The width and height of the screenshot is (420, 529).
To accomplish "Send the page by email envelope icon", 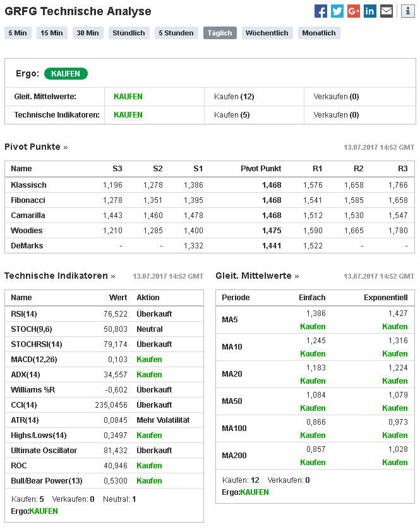I will pos(387,11).
